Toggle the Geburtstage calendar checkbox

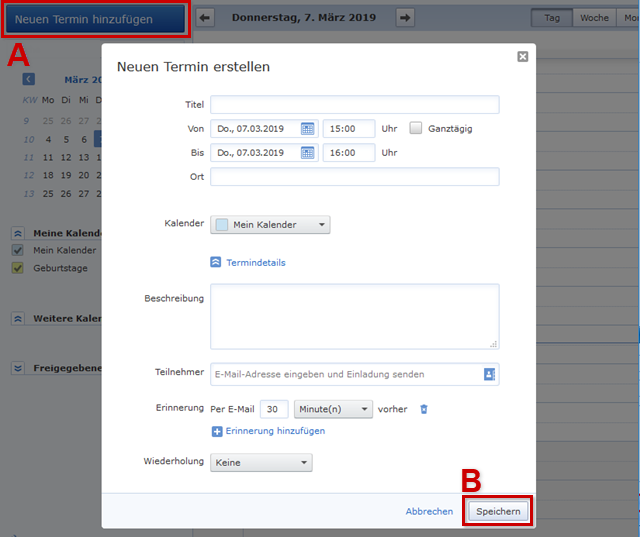18,268
